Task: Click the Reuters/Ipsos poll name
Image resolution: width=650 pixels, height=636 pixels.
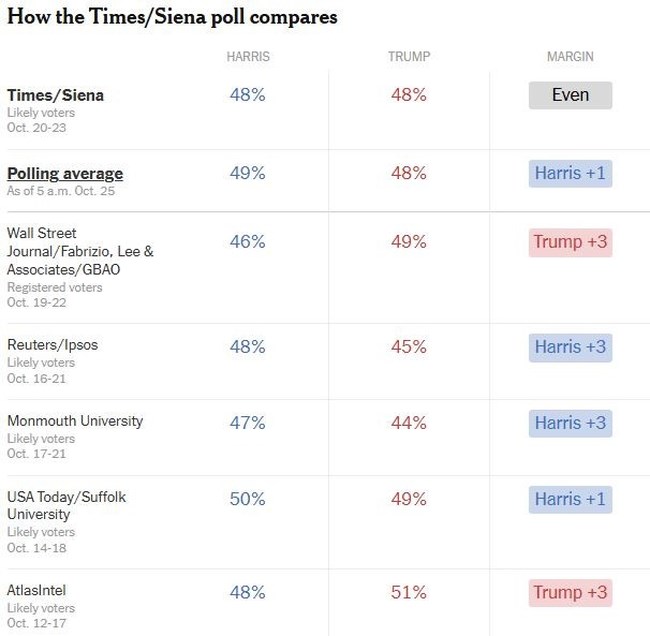Action: coord(52,345)
